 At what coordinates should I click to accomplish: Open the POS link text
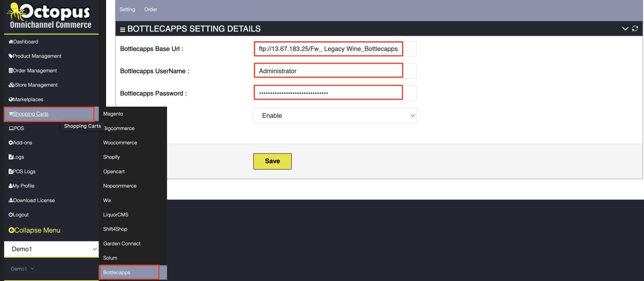(19, 128)
